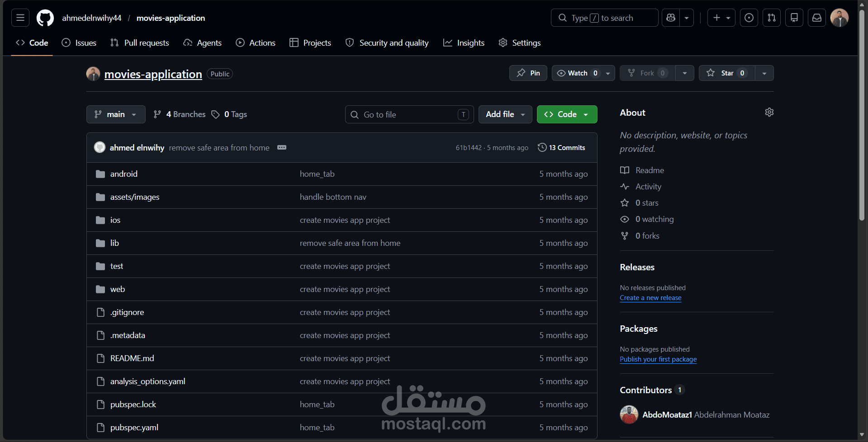The height and width of the screenshot is (442, 868).
Task: Open the web folder
Action: 118,289
